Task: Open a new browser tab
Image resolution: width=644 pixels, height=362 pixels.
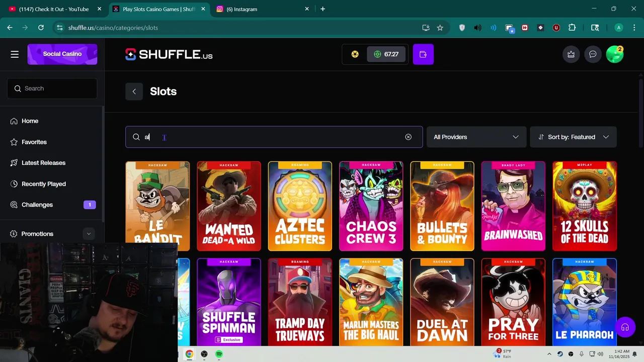Action: (x=323, y=9)
